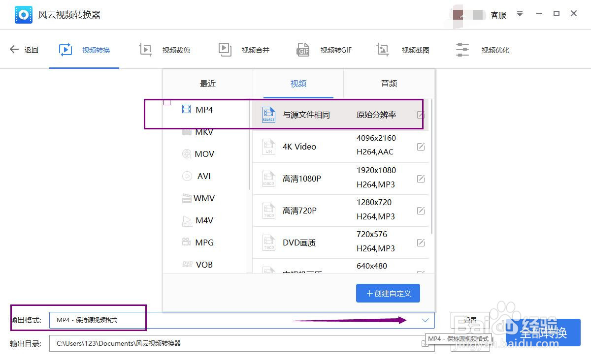Image resolution: width=591 pixels, height=364 pixels.
Task: Open the 视频转换 tab
Action: [x=84, y=50]
